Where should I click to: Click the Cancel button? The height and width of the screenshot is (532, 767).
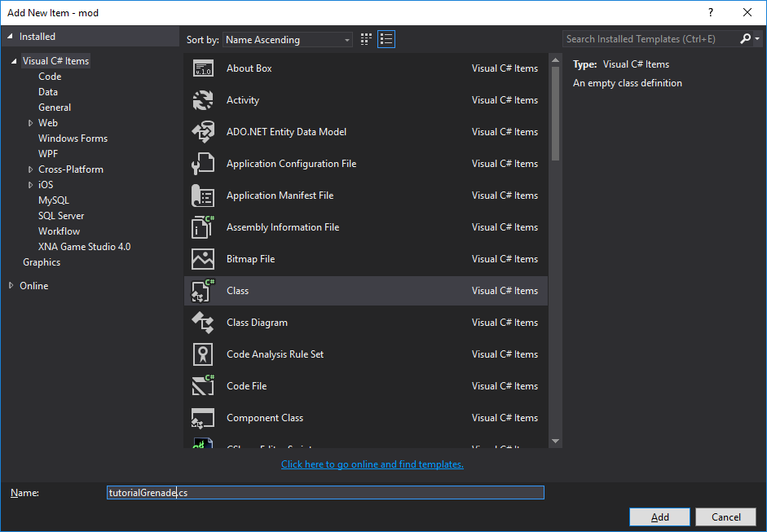pos(726,517)
